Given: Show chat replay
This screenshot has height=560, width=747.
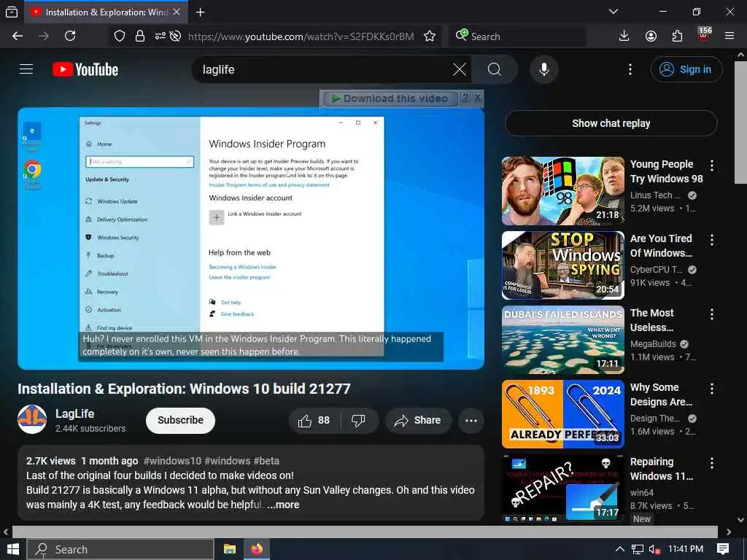Looking at the screenshot, I should coord(611,123).
